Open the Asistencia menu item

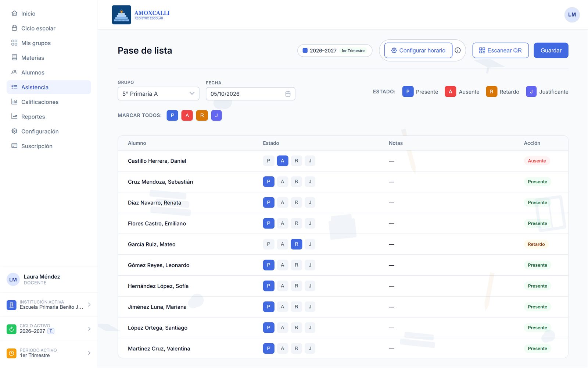[49, 87]
